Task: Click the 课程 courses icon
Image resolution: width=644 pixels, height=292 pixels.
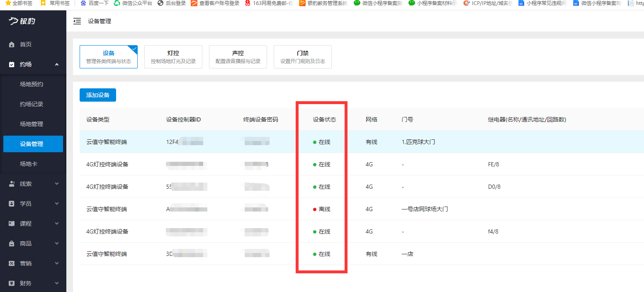Action: click(10, 223)
